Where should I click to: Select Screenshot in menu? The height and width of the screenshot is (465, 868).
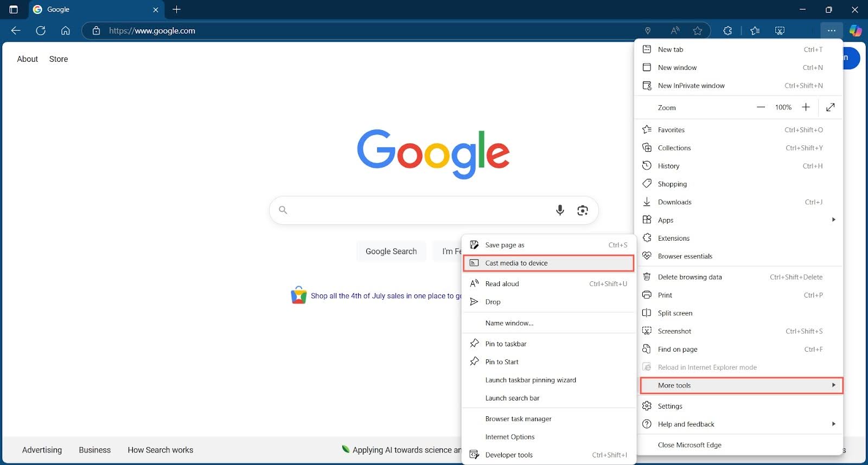click(x=738, y=331)
